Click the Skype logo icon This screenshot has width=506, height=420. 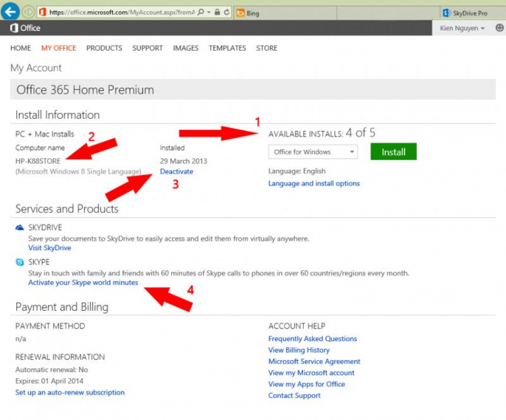[x=20, y=262]
